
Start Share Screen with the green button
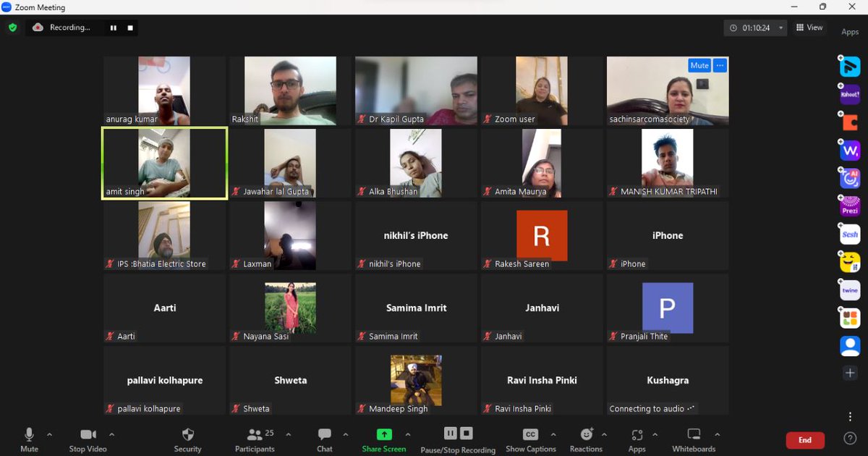(x=384, y=439)
